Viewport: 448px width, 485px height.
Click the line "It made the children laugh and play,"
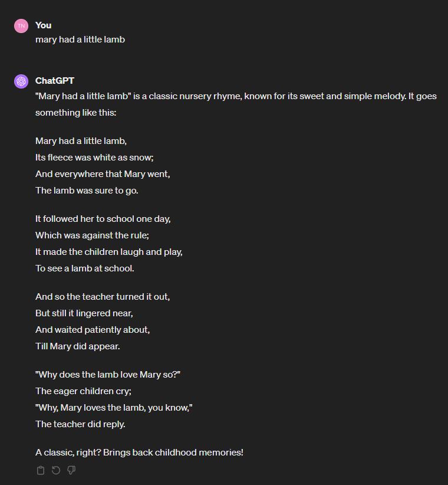108,252
